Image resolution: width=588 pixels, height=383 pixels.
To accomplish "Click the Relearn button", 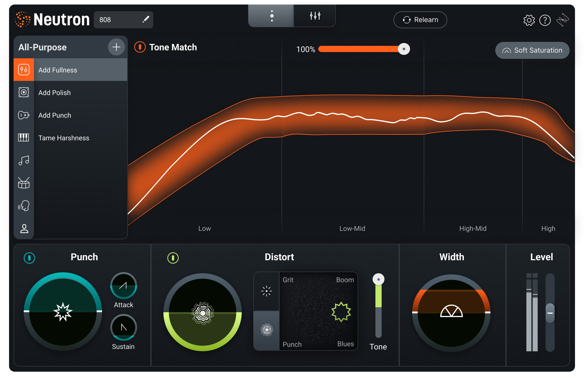I will coord(422,20).
